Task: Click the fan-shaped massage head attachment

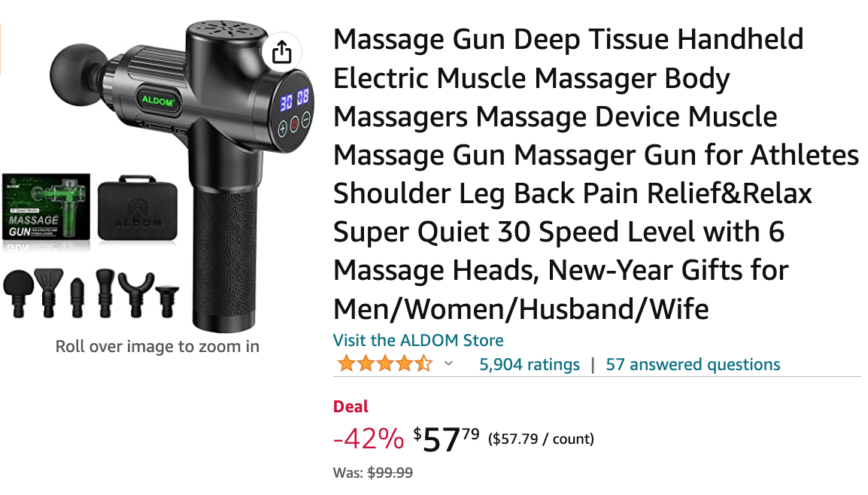Action: [49, 293]
